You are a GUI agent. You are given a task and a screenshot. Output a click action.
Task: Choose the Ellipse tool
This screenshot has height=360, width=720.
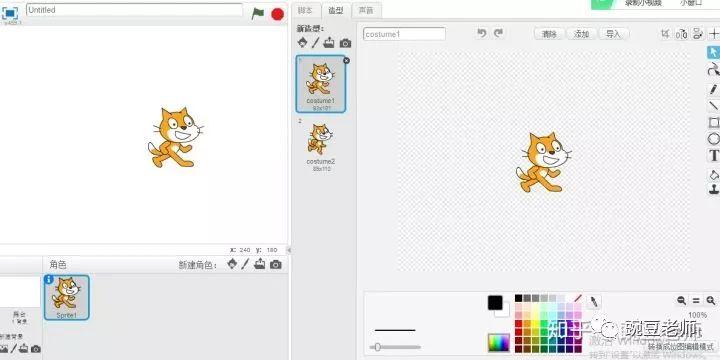[714, 139]
